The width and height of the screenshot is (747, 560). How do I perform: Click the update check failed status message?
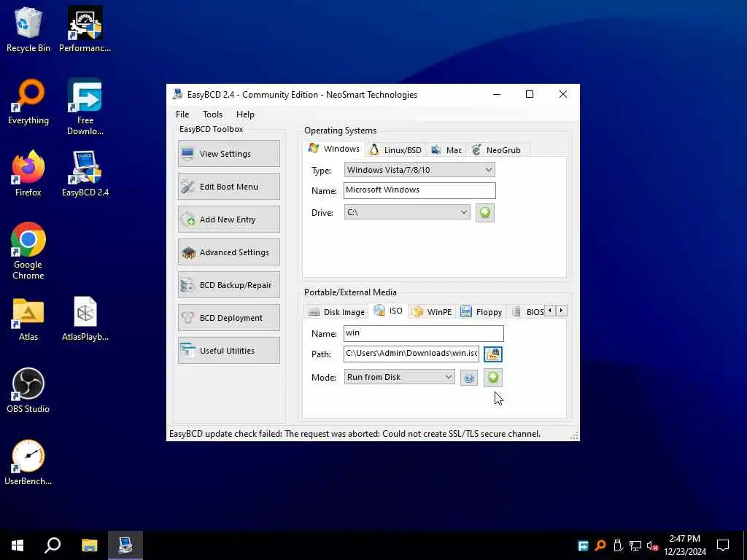355,434
